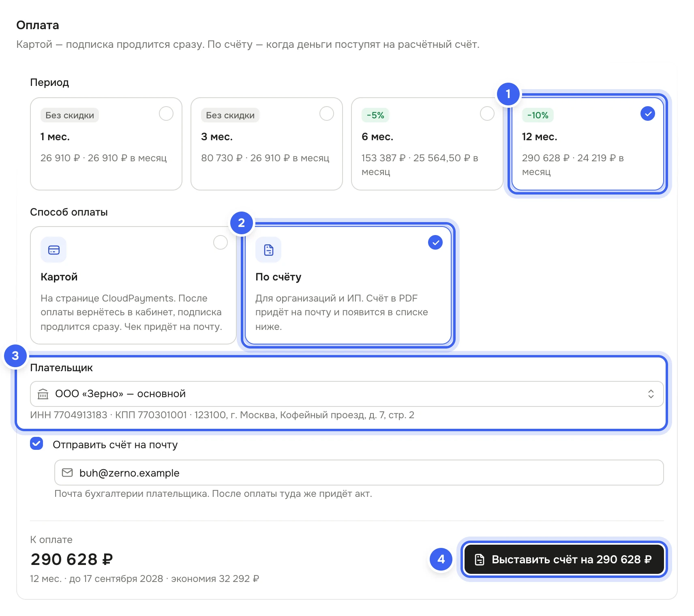Click the 1 мес. card title
Viewport: 694px width, 616px height.
pos(55,137)
